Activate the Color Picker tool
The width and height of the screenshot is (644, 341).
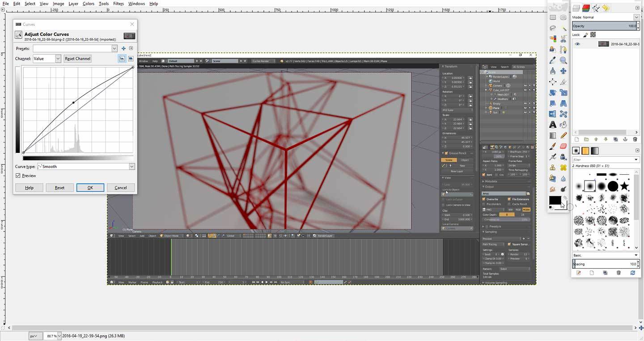[553, 59]
